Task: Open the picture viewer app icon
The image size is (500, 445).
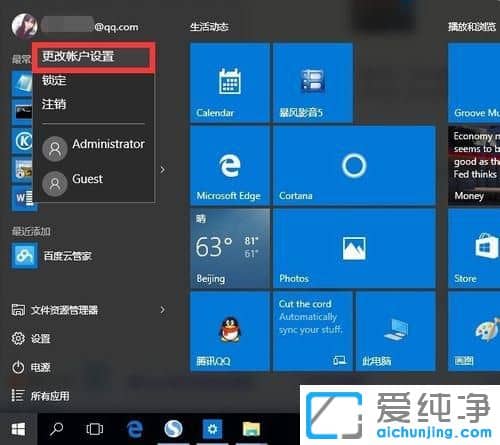Action: 22,170
